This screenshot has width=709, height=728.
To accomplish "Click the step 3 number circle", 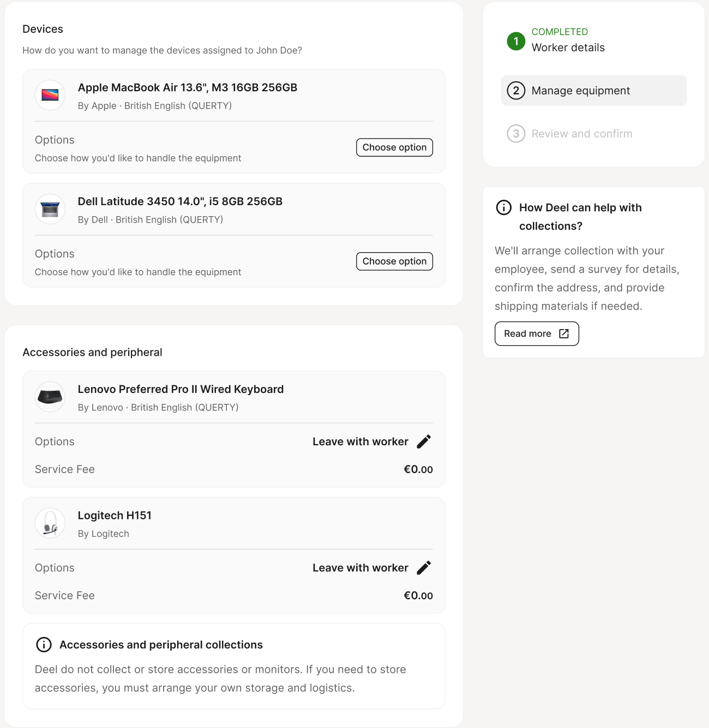I will (516, 134).
